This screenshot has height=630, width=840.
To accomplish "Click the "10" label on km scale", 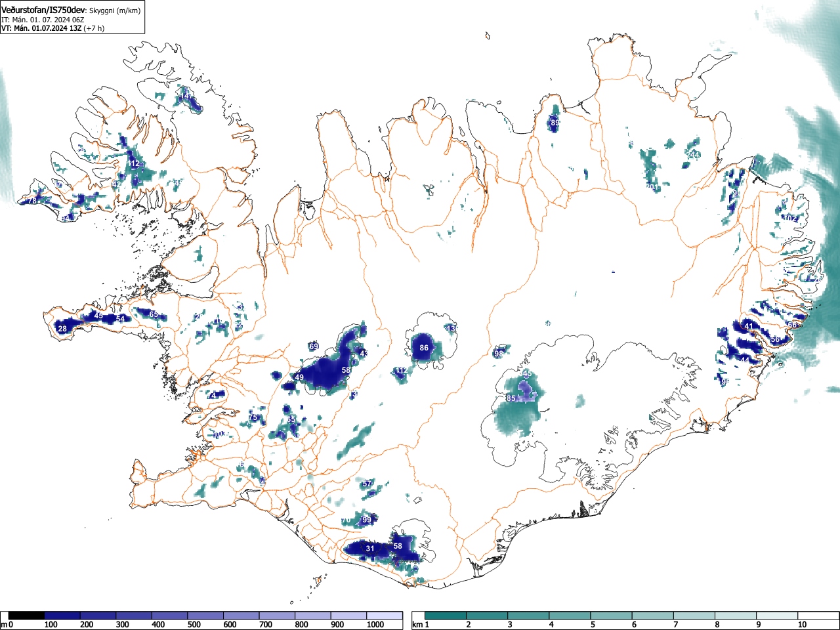I will 802,625.
